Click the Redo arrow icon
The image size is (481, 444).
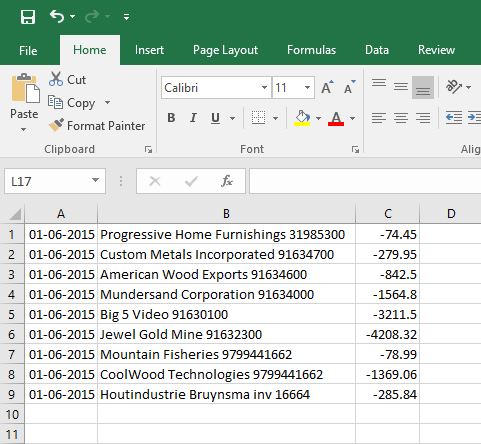92,16
